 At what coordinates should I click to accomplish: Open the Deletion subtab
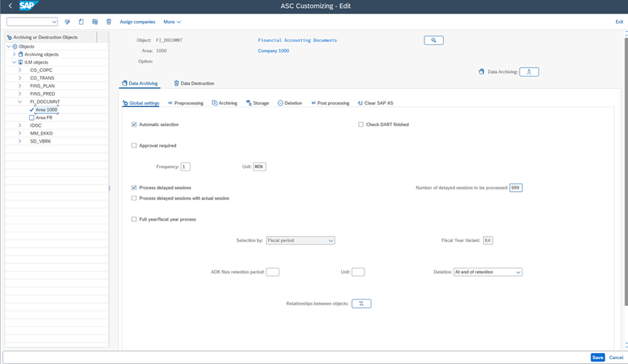point(290,103)
